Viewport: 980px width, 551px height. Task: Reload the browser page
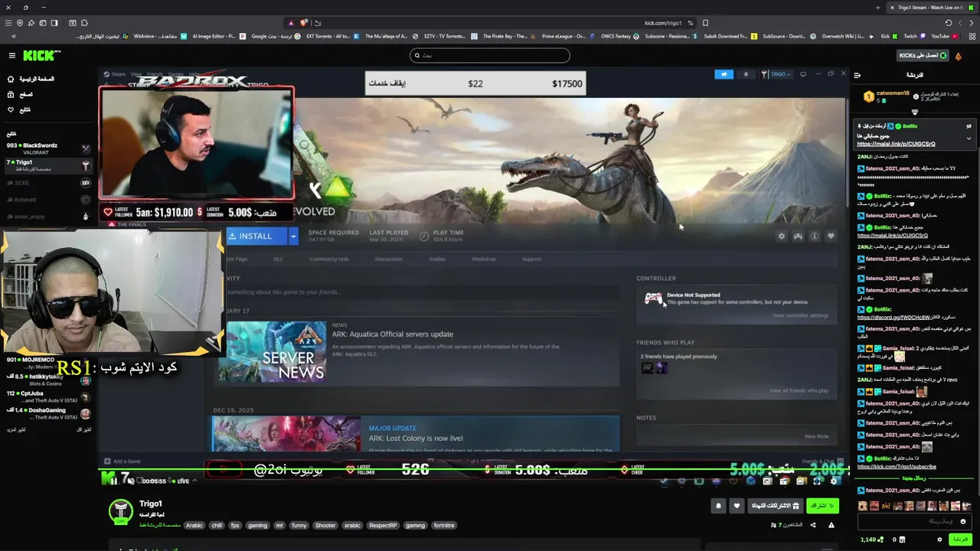point(948,23)
